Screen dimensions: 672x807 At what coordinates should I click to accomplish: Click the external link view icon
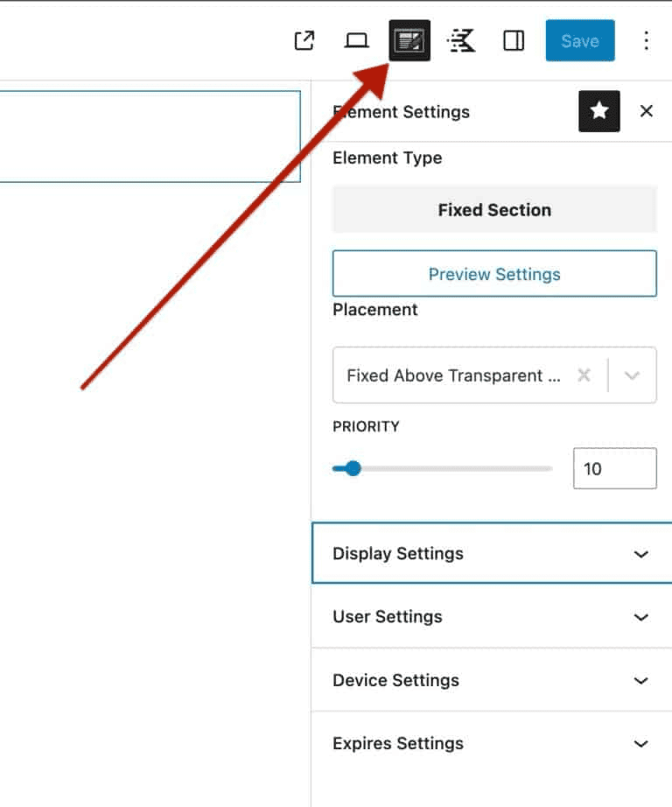click(x=304, y=41)
